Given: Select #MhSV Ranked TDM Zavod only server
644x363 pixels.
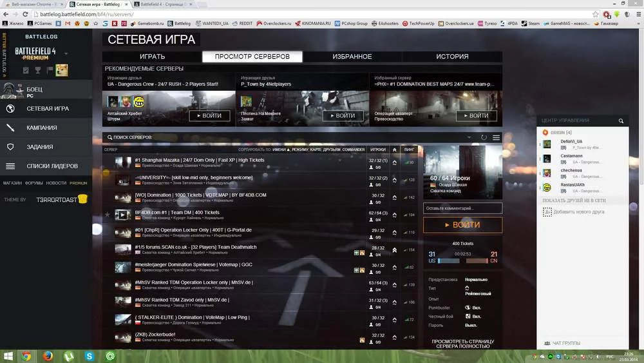Looking at the screenshot, I should [261, 302].
